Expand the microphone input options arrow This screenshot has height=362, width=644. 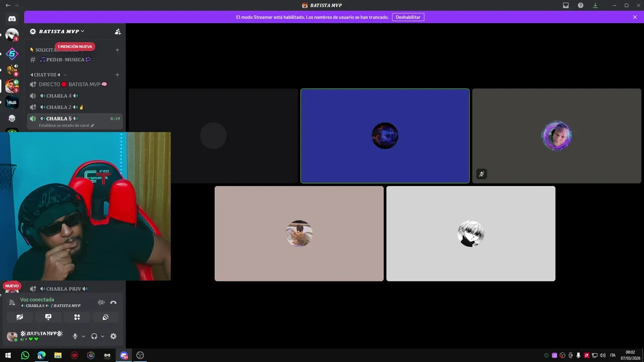(x=84, y=336)
